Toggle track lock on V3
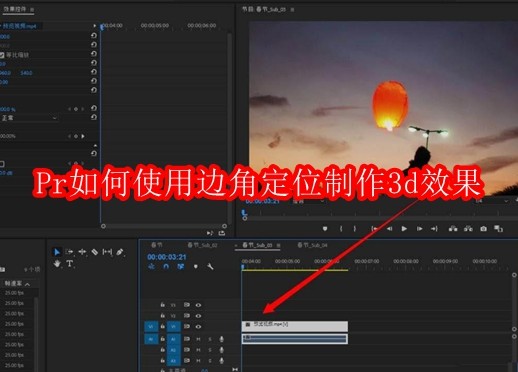Viewport: 518px width, 372px height. (x=162, y=305)
